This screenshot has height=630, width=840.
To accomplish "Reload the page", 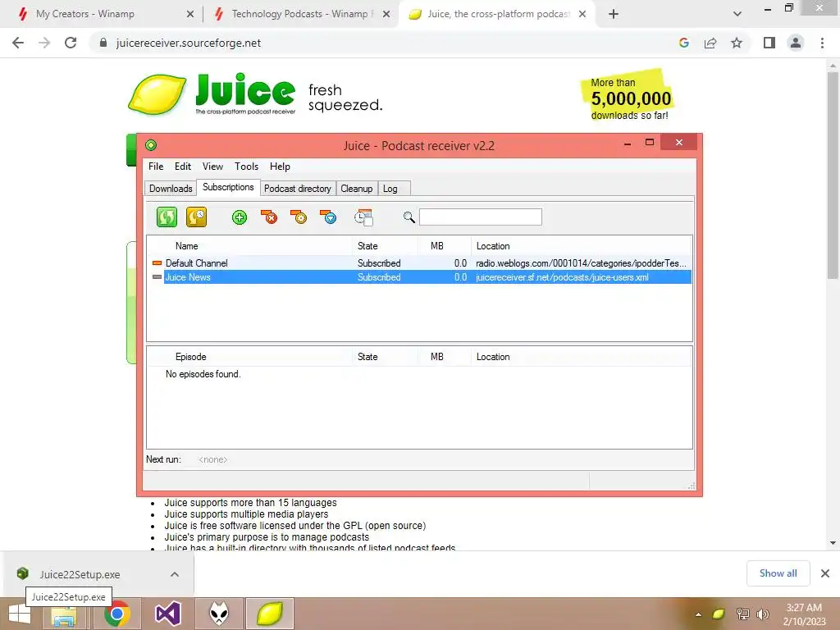I will click(71, 43).
